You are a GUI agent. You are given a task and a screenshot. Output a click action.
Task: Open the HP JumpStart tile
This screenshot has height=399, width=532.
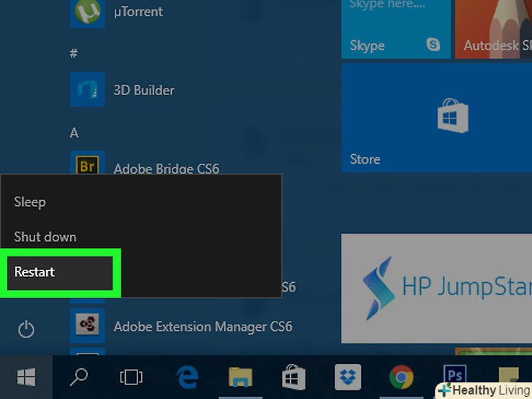(437, 289)
